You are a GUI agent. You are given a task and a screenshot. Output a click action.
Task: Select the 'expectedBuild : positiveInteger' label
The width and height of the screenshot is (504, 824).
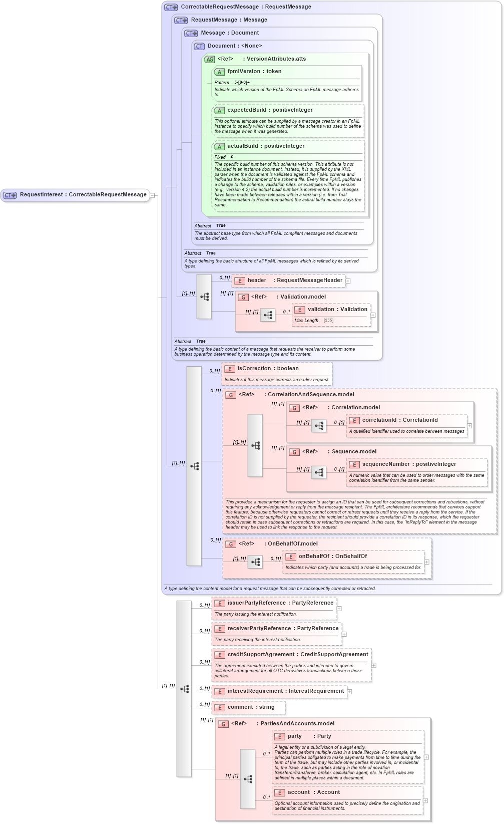pos(270,110)
